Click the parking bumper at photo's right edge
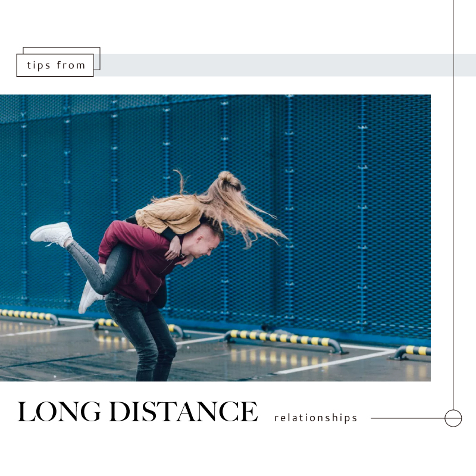Screen dimensions: 476x476 coord(411,352)
